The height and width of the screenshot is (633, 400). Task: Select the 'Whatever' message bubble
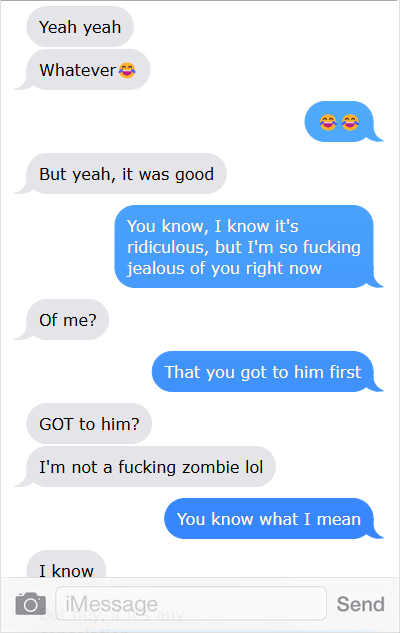[88, 70]
